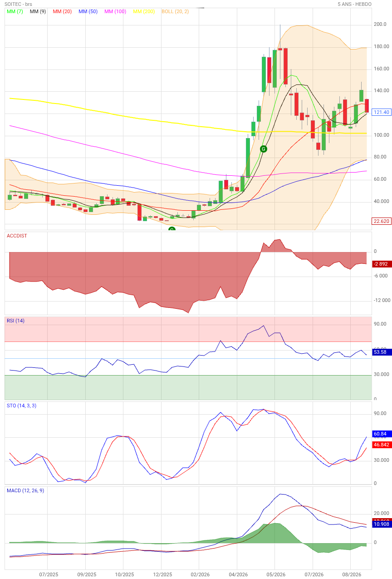Click the red 22.620 price label
392x579 pixels.
click(x=381, y=221)
